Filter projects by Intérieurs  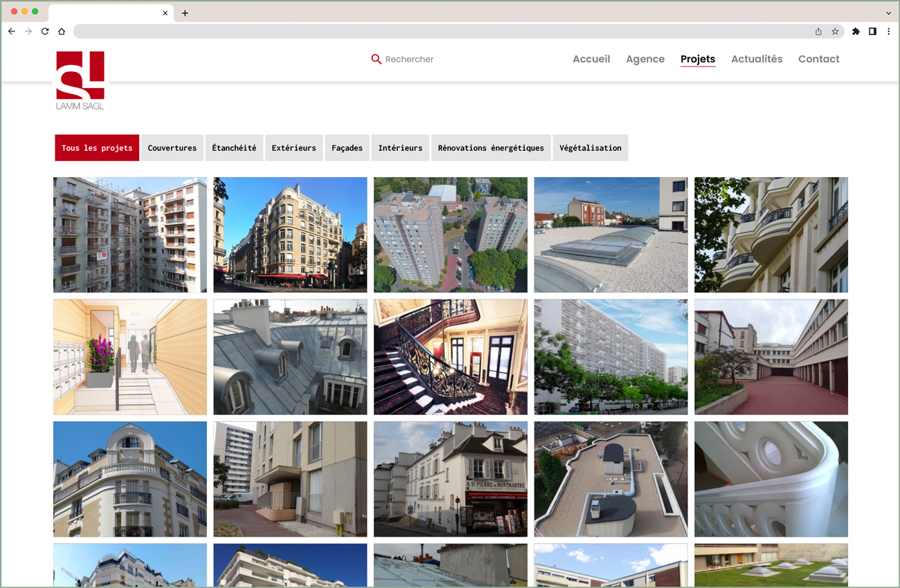pos(400,148)
